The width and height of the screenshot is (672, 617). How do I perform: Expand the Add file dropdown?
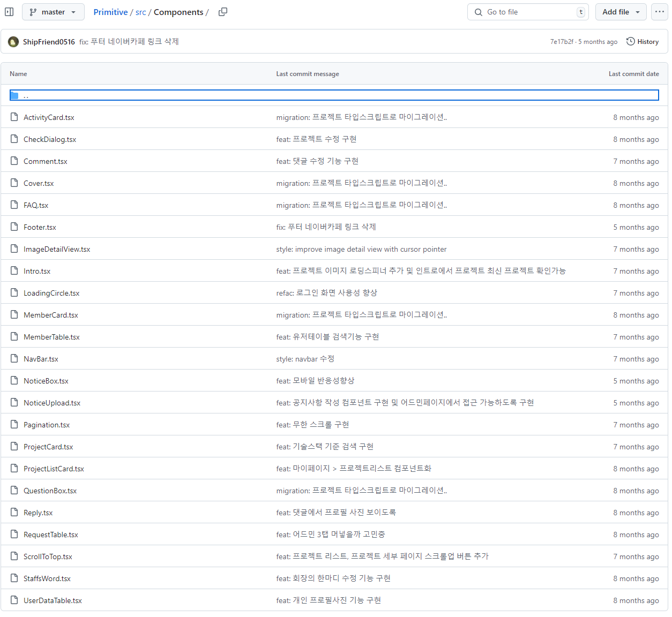621,12
